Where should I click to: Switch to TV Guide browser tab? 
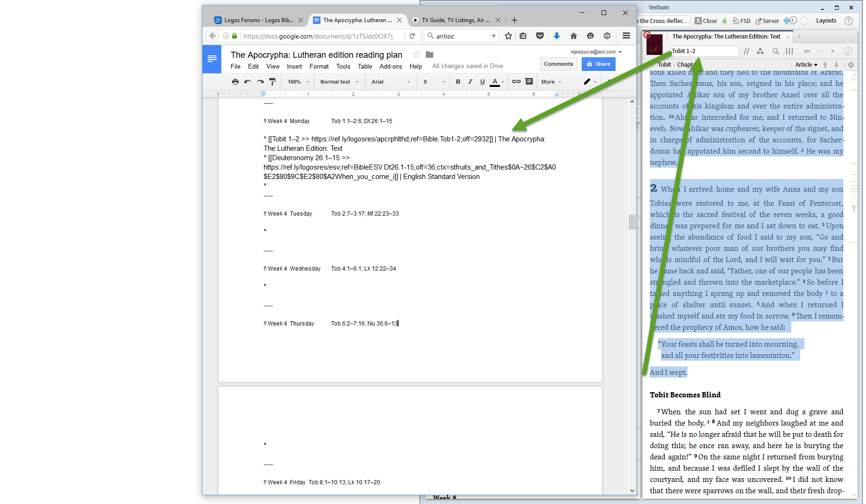click(x=456, y=20)
